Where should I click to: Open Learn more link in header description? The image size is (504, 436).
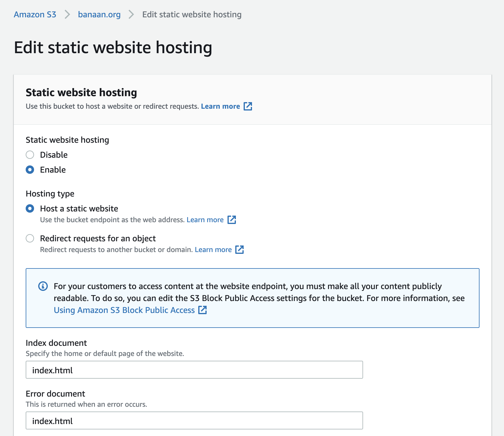[x=220, y=106]
